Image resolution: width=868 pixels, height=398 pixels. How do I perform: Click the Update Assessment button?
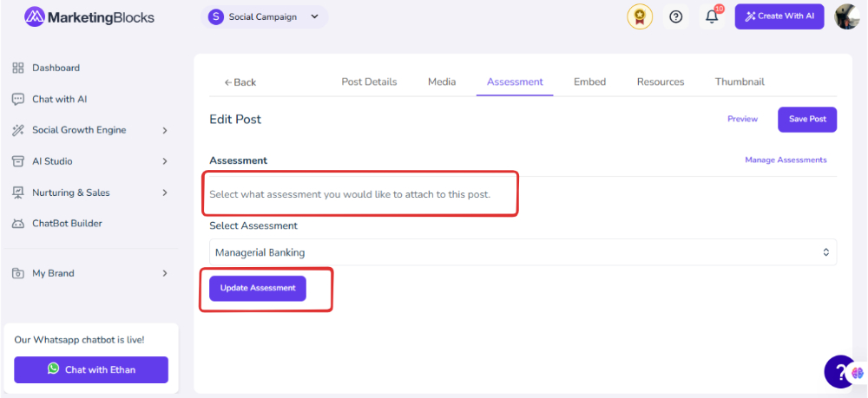(258, 288)
